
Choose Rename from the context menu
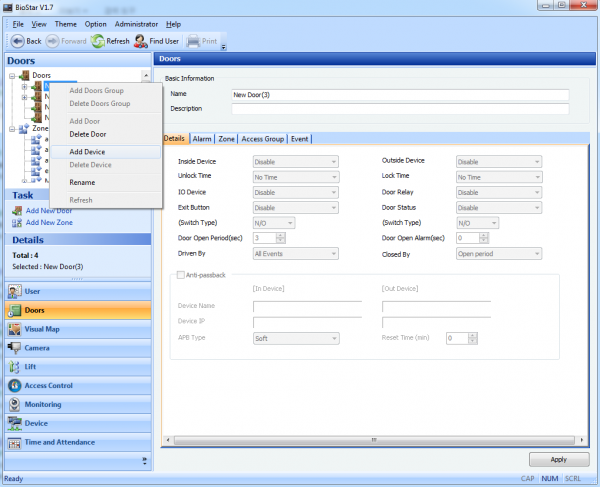(83, 183)
